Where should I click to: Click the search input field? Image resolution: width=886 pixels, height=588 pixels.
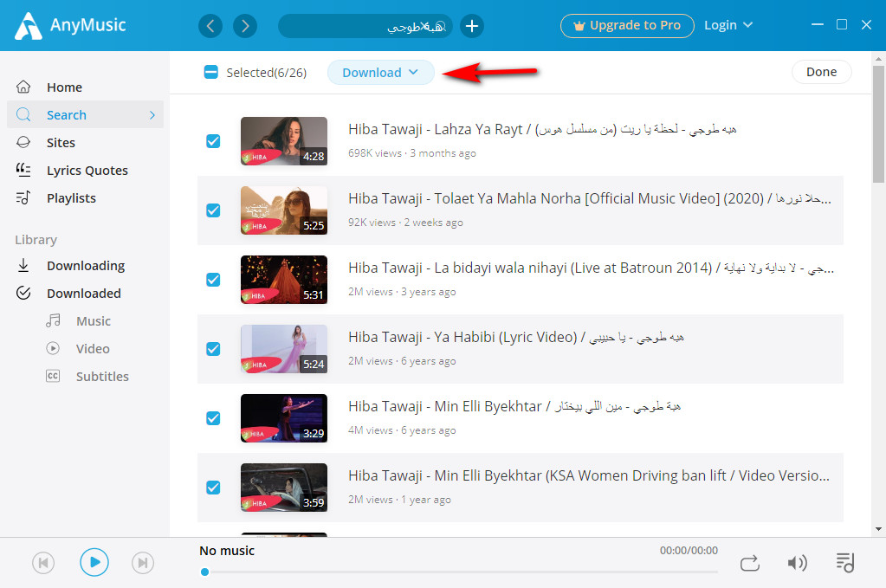(x=365, y=26)
